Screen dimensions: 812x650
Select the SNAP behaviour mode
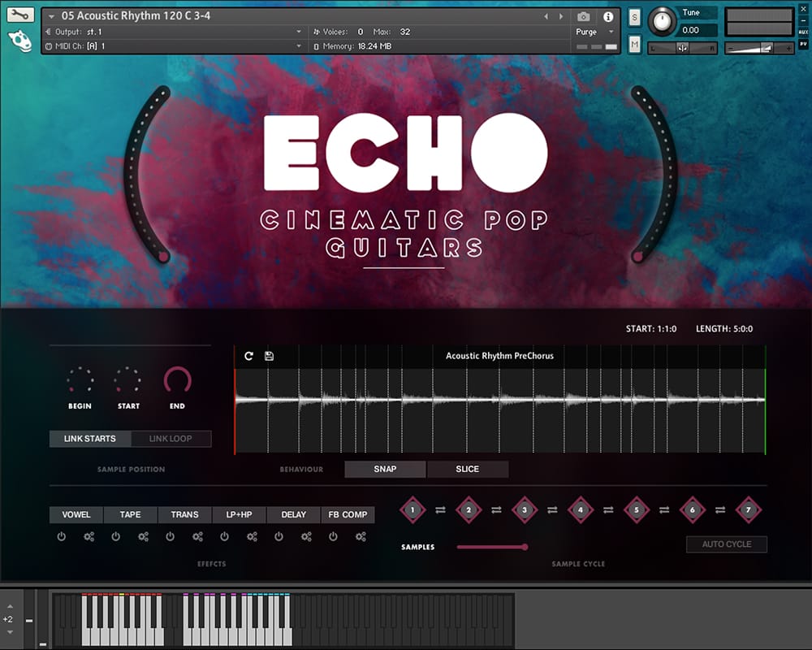(385, 469)
